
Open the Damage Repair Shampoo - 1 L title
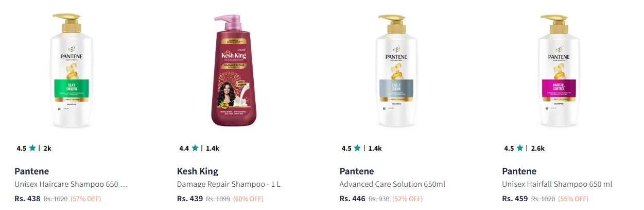click(229, 184)
